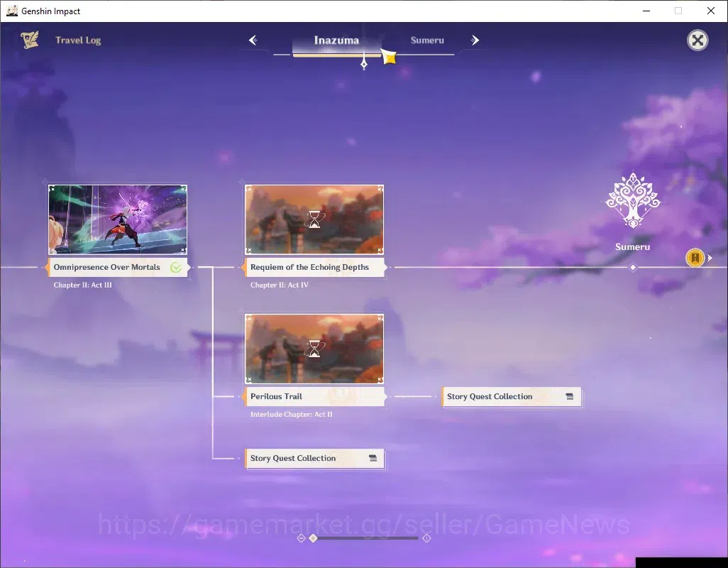The image size is (728, 568).
Task: Expand the bottom Story Quest Collection list
Action: [315, 459]
